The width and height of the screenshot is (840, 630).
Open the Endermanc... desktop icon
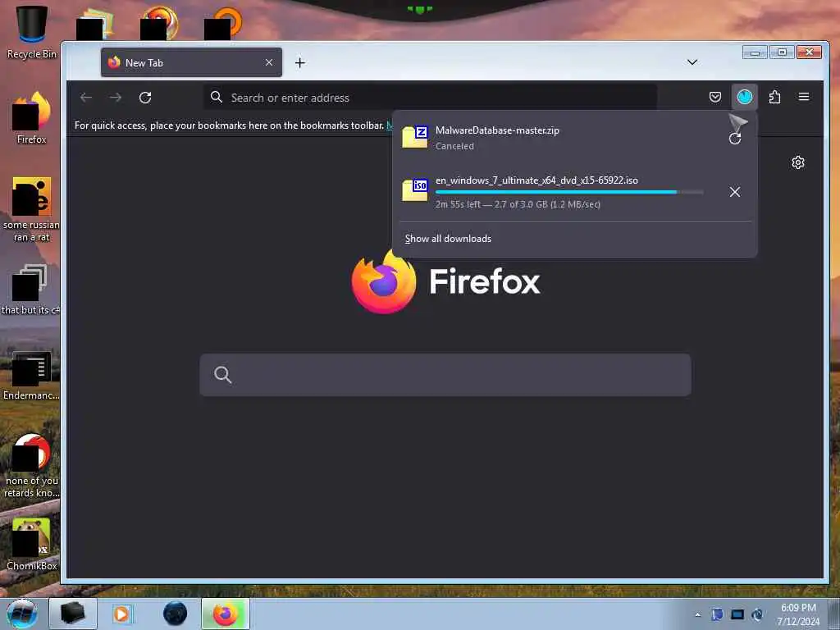click(x=31, y=376)
